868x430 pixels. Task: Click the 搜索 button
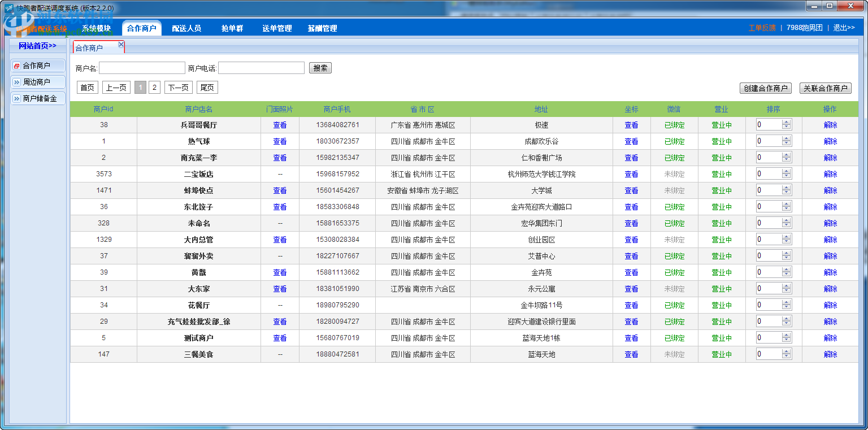(x=320, y=68)
